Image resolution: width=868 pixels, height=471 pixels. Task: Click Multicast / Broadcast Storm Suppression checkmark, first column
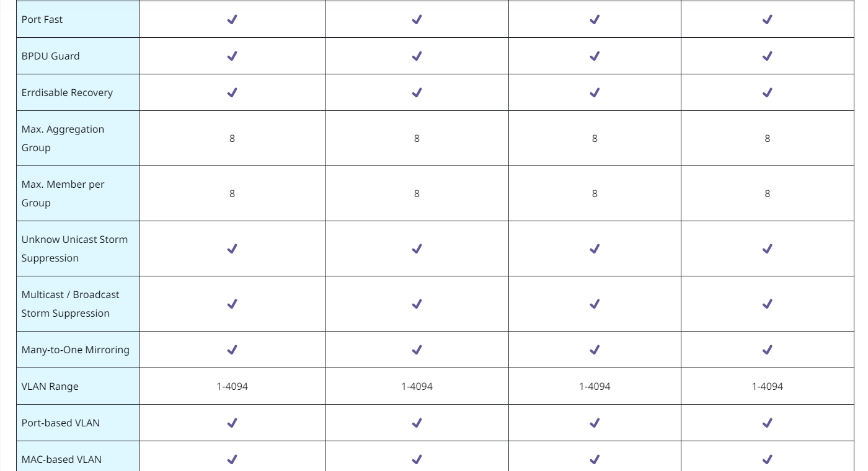click(232, 304)
